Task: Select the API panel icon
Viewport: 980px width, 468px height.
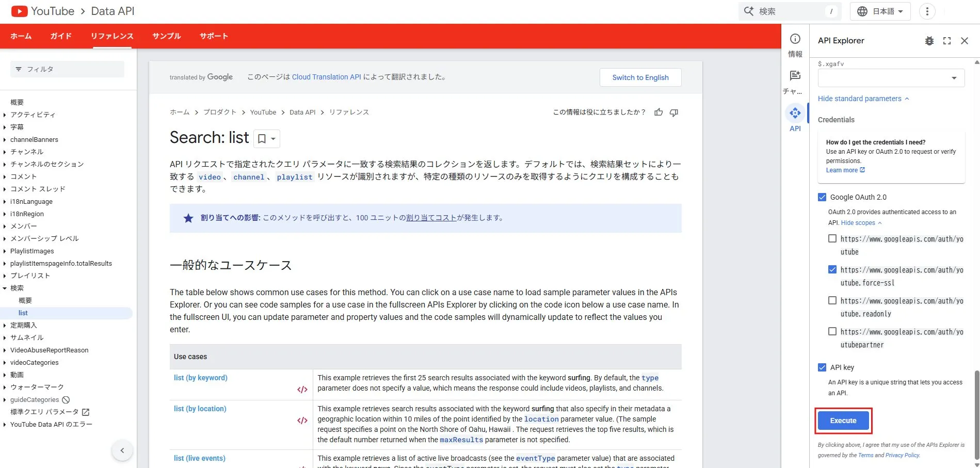Action: tap(795, 112)
